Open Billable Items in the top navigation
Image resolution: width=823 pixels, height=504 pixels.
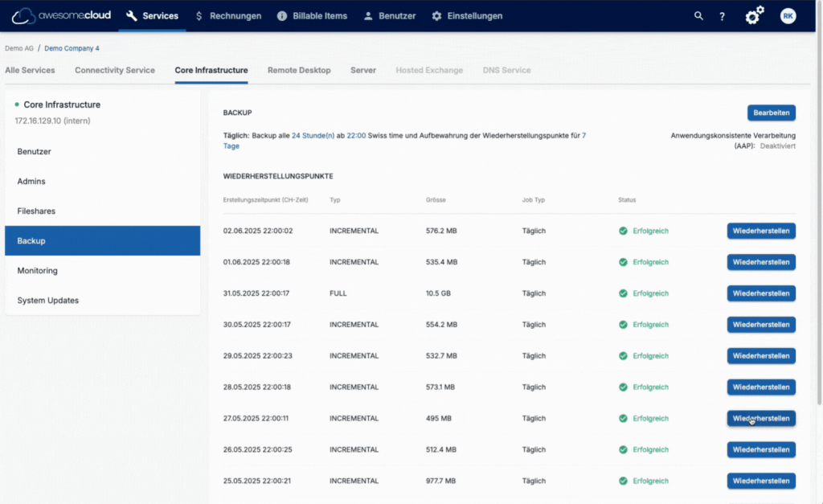point(313,16)
